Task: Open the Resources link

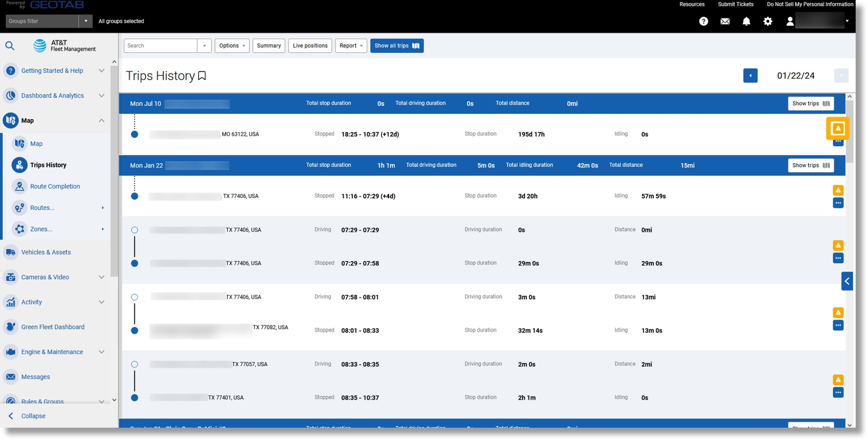Action: tap(692, 4)
